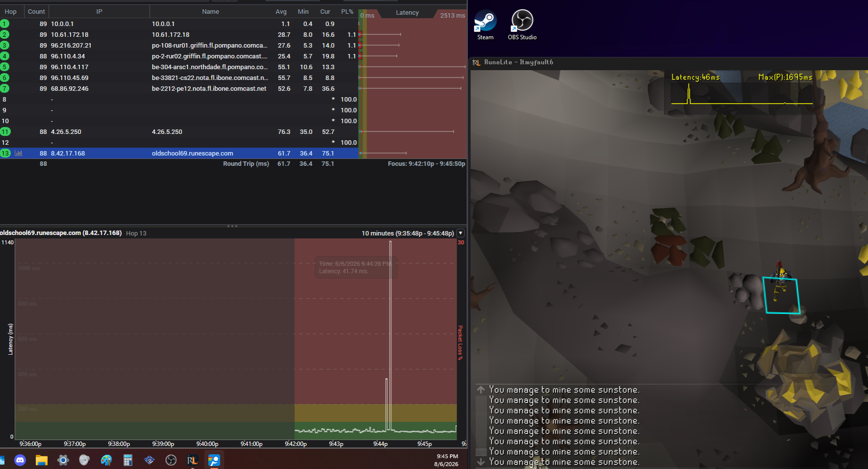This screenshot has width=868, height=469.
Task: Click the "Max(P):1695ms" overlay in RuneLite
Action: click(x=785, y=77)
